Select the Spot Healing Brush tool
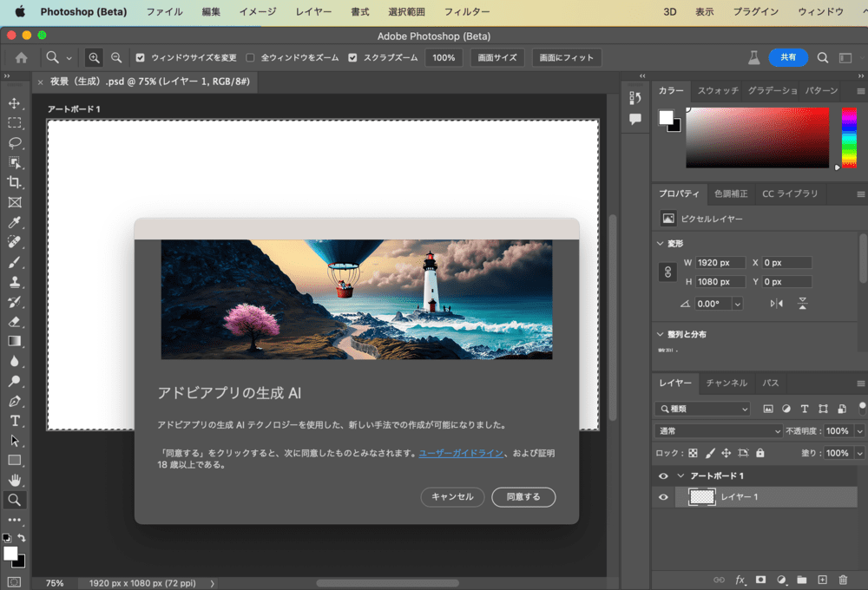Viewport: 868px width, 590px height. (x=15, y=242)
